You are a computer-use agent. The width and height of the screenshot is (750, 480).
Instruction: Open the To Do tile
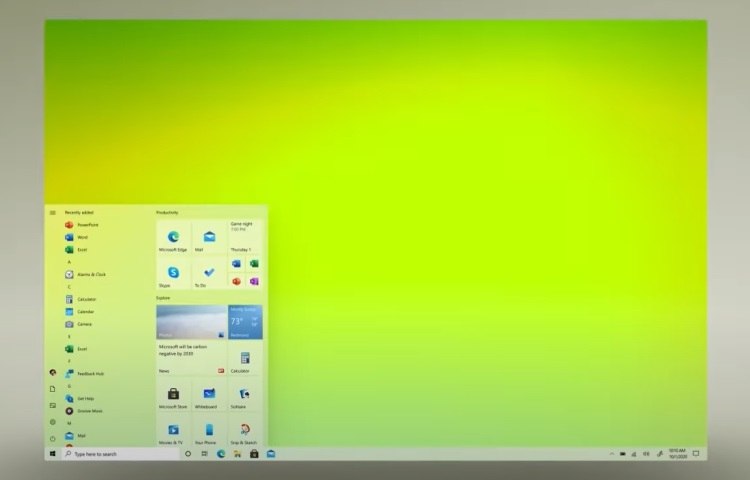(209, 273)
